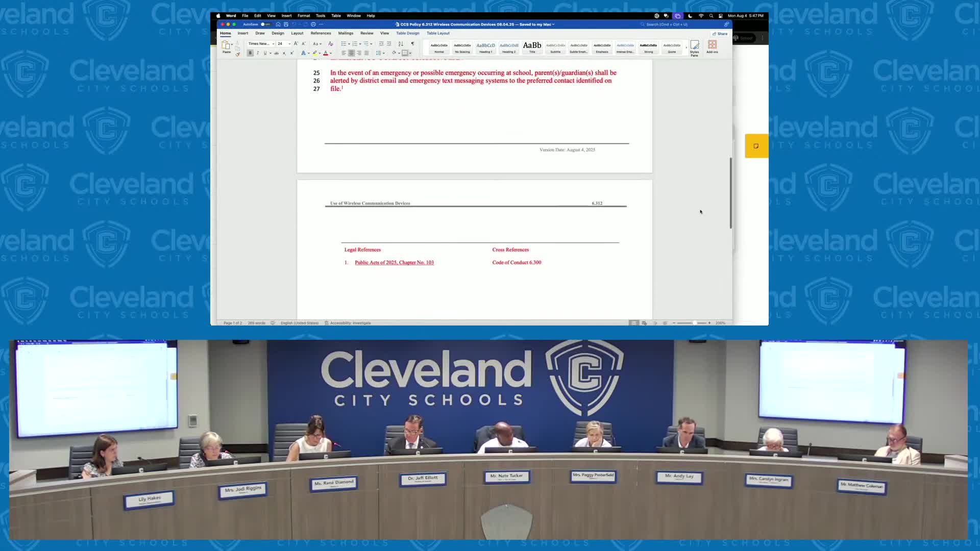980x551 pixels.
Task: Apply center alignment to text
Action: 351,53
